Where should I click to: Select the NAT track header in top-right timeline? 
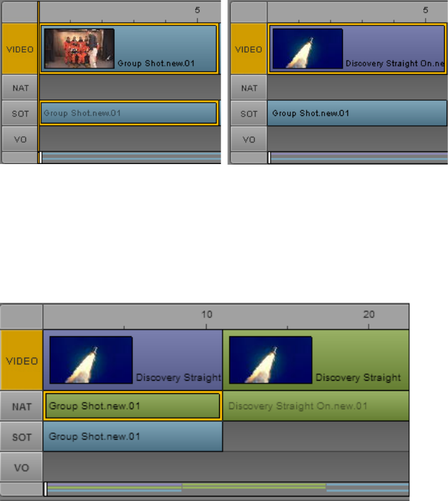(248, 87)
